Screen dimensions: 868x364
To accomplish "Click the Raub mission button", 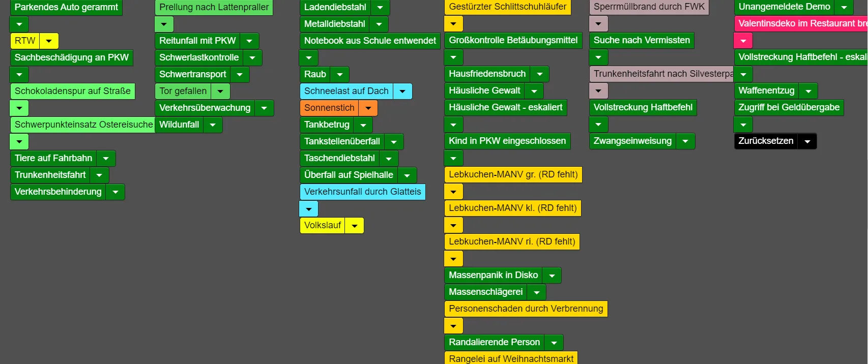I will [x=315, y=74].
